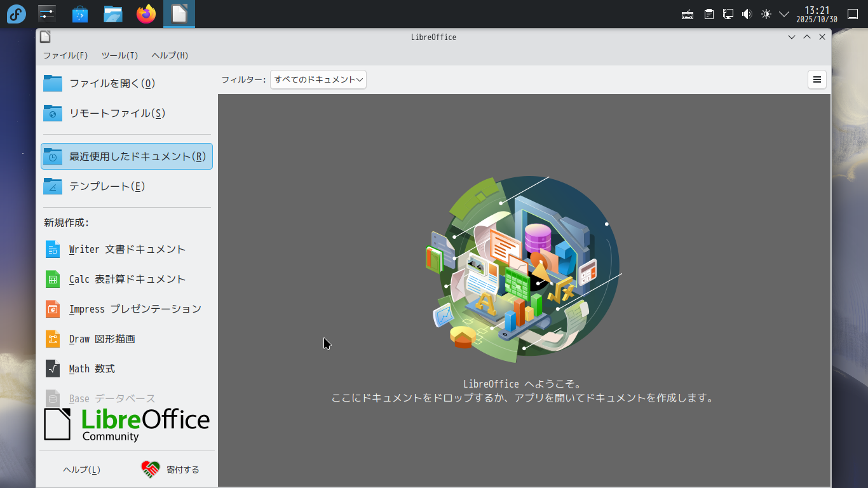Create a new Writer 文書ドキュメント
The image size is (868, 488).
pyautogui.click(x=126, y=249)
